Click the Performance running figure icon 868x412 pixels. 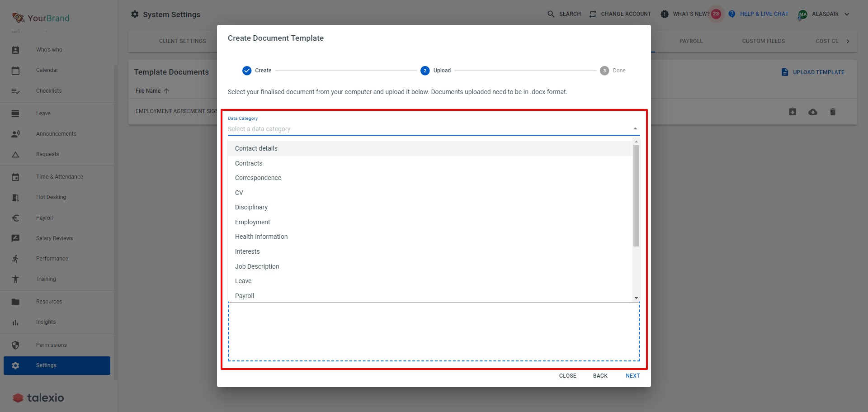point(15,259)
